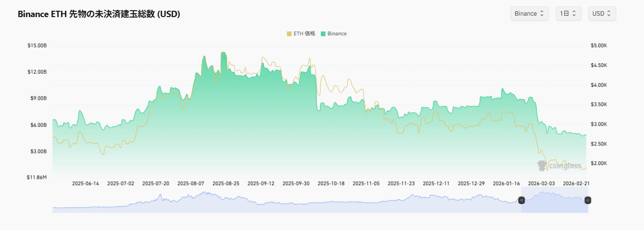Open the Binance exchange dropdown
644x230 pixels.
(x=529, y=14)
